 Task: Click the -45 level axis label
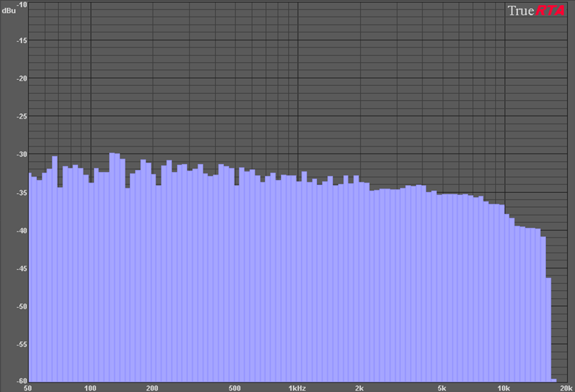[22, 269]
